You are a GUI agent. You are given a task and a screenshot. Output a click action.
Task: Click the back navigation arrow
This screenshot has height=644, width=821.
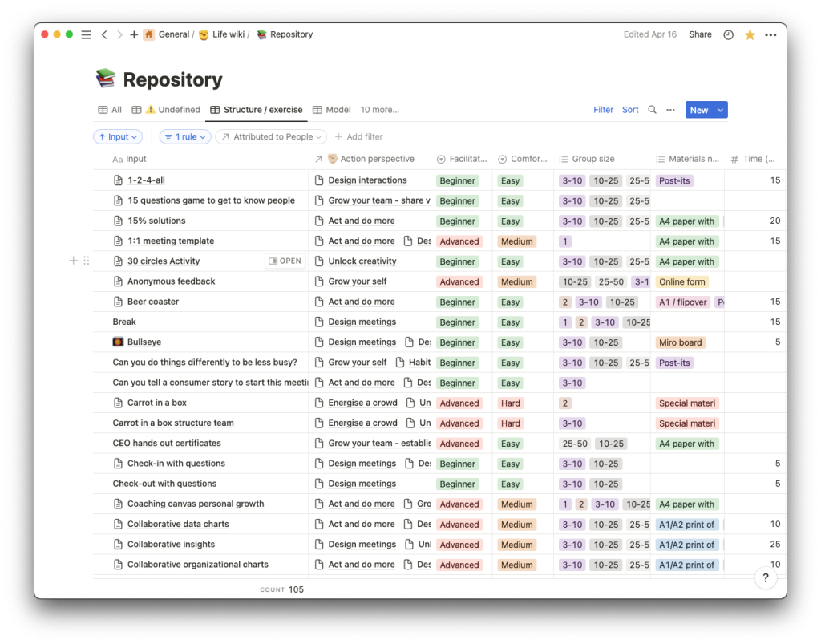coord(104,35)
